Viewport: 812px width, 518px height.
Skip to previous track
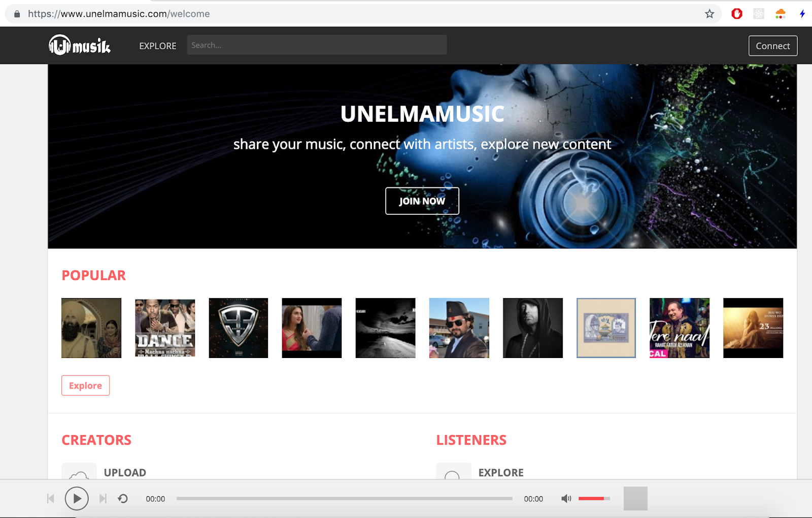(x=50, y=499)
